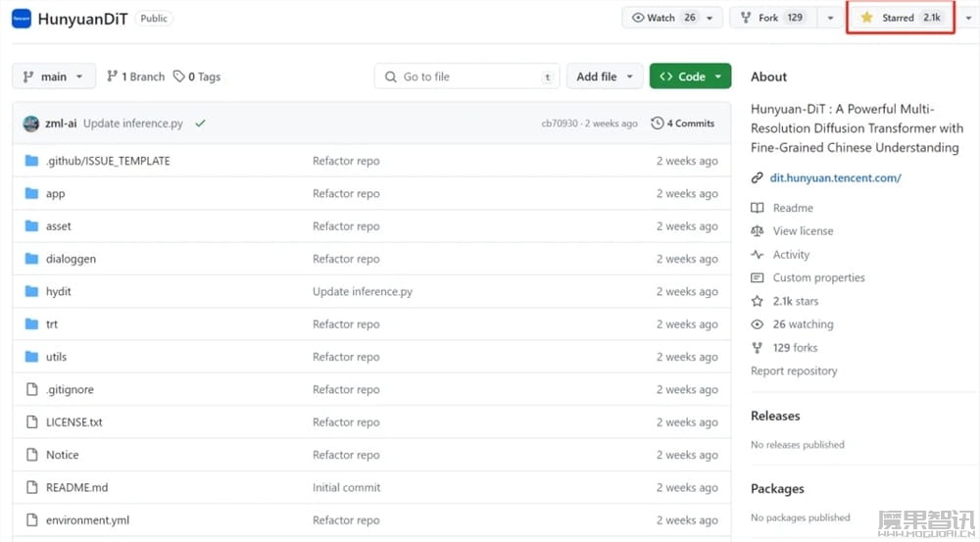Open the HunyuanDiT repository name link
980x542 pixels.
point(82,19)
